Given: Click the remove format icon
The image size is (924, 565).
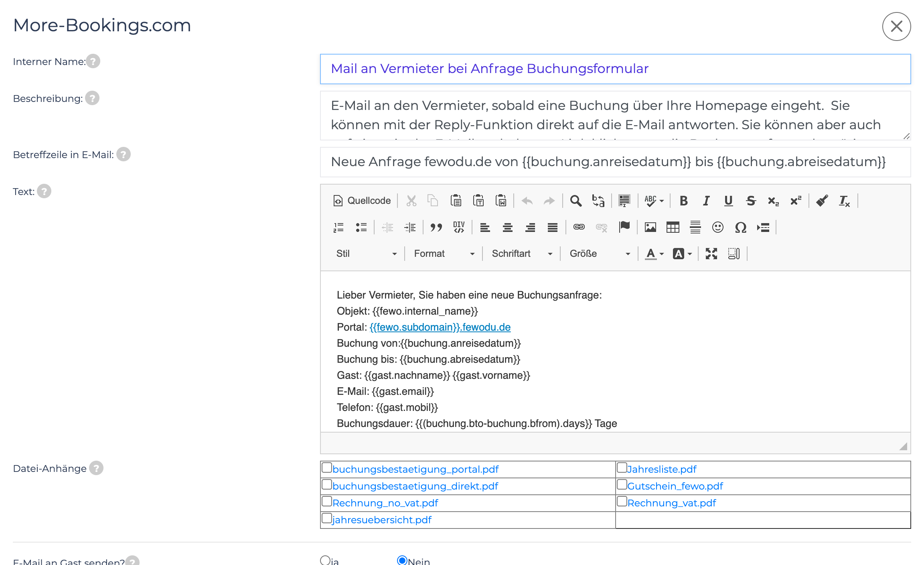Looking at the screenshot, I should (844, 201).
